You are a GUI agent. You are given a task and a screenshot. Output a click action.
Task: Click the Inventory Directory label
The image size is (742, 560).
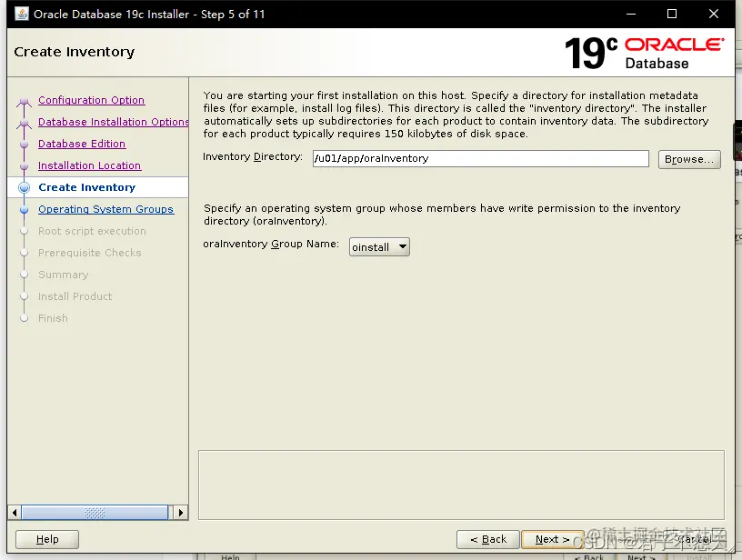253,156
